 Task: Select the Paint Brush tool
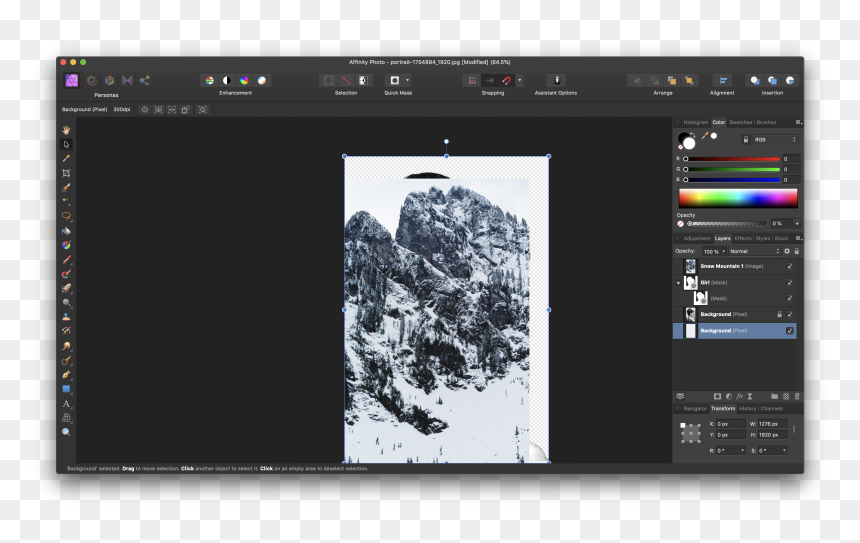pos(66,259)
